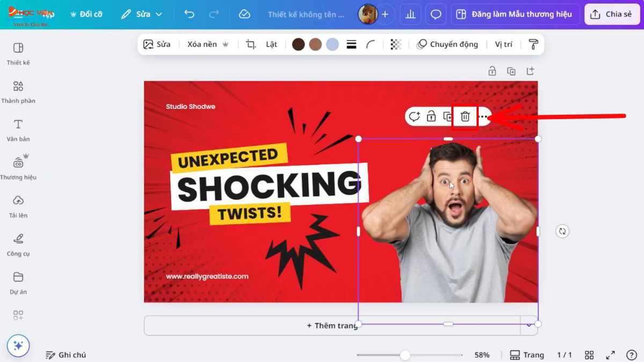Expand the Sửa dropdown in the header
Image resolution: width=644 pixels, height=362 pixels.
point(142,14)
